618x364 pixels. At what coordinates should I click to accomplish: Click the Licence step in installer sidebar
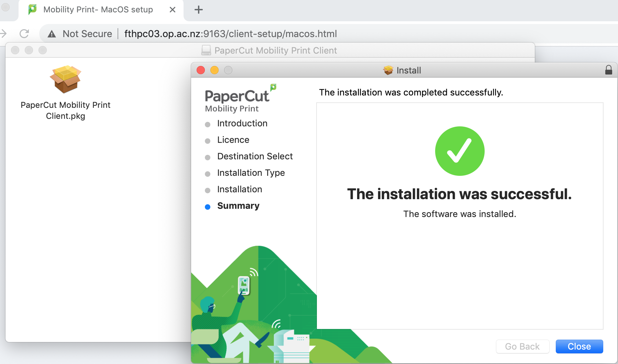[x=233, y=140]
